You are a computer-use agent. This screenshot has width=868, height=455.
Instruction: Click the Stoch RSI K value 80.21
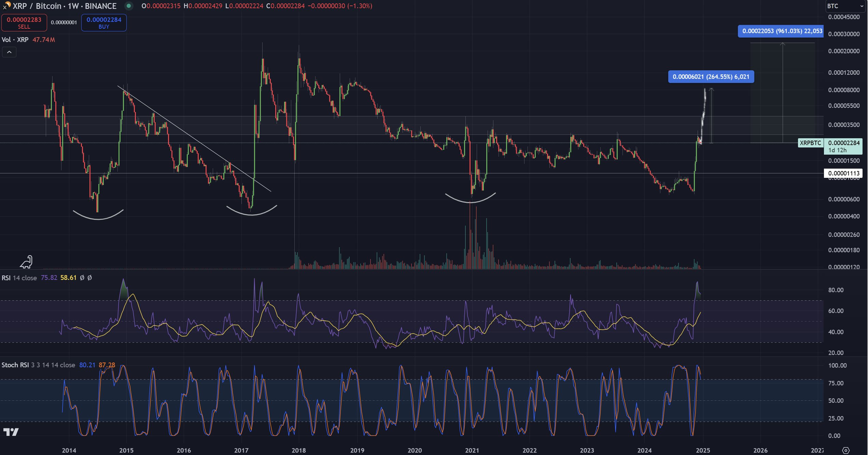coord(87,365)
